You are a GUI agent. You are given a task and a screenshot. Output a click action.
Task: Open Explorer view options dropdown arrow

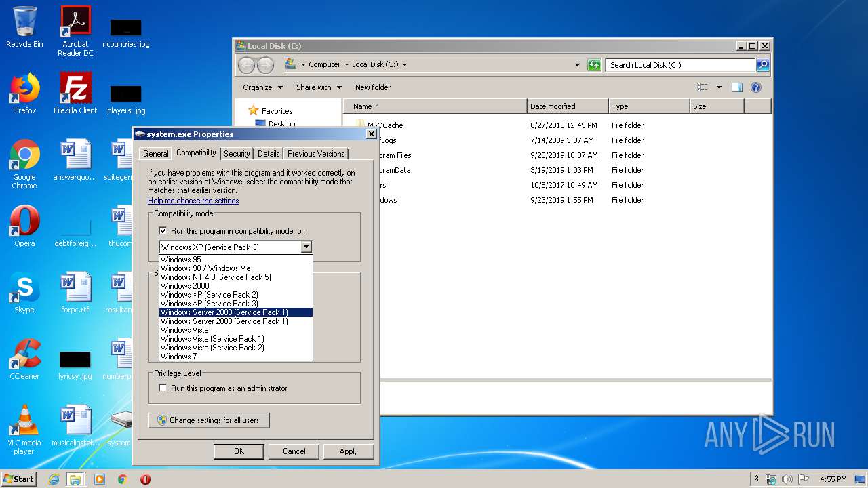(719, 87)
